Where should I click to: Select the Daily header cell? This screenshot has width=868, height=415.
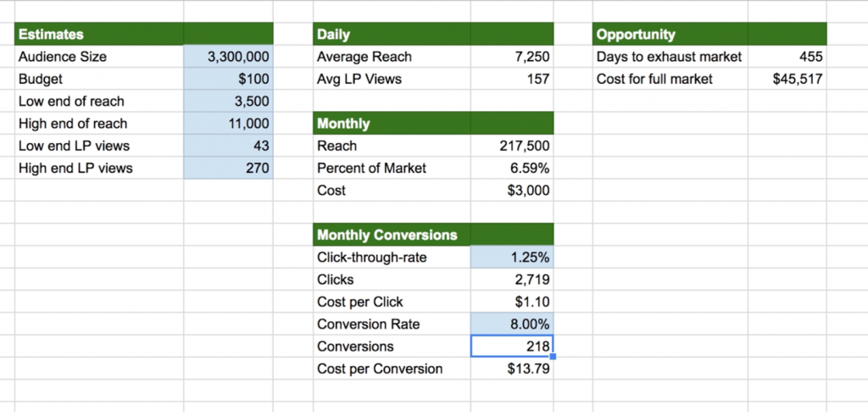[x=392, y=34]
